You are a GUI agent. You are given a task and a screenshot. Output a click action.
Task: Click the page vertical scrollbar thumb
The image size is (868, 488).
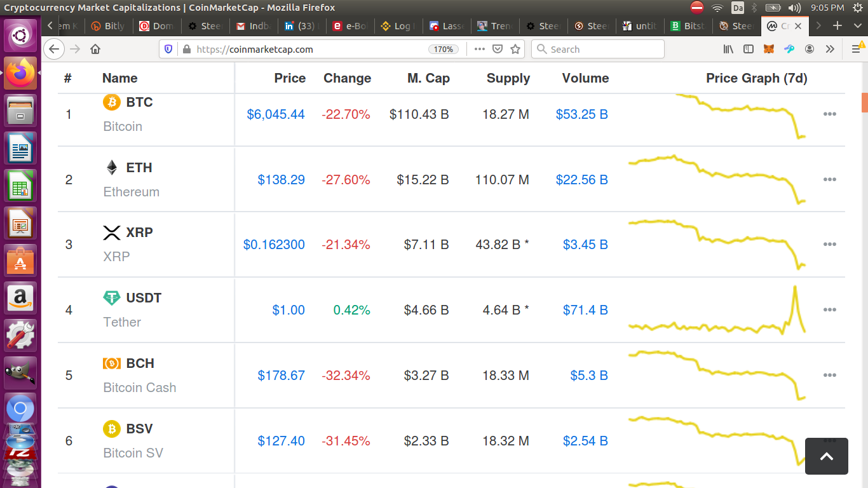(x=864, y=102)
